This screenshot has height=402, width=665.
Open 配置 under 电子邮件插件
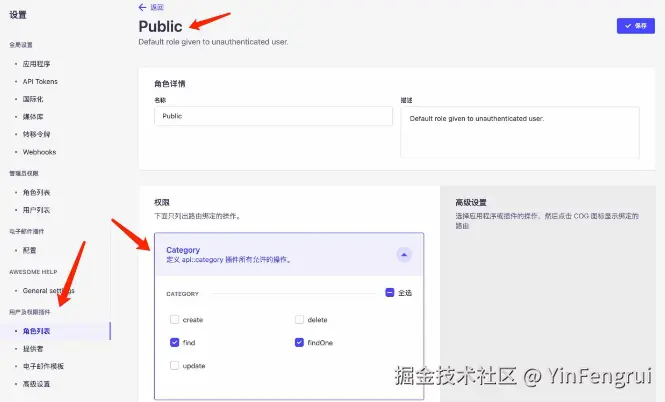tap(29, 250)
